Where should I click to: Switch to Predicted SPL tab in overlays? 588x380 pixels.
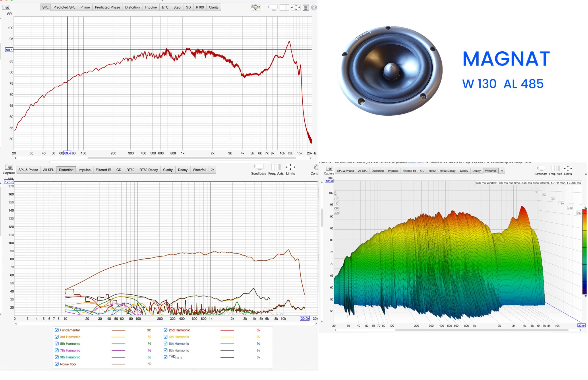point(64,7)
